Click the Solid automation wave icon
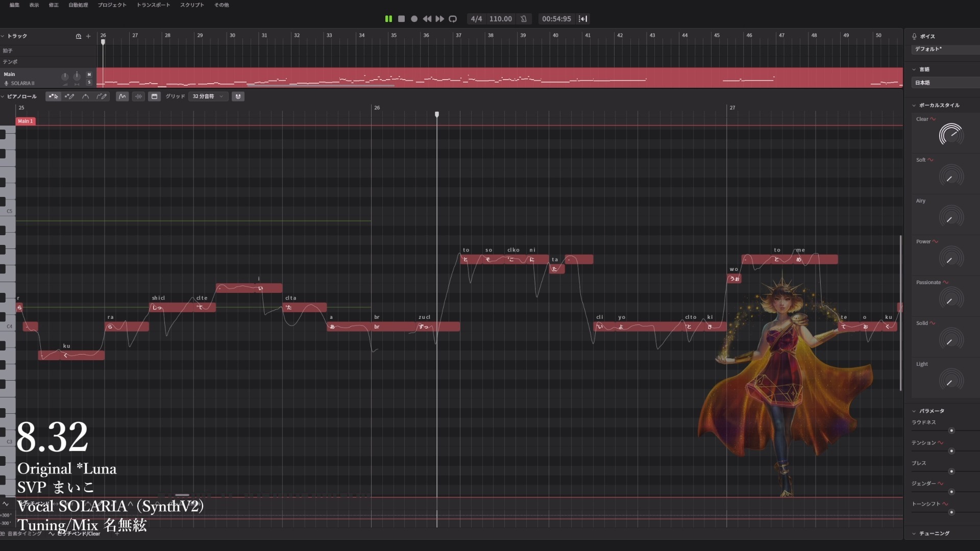This screenshot has height=551, width=980. coord(933,323)
